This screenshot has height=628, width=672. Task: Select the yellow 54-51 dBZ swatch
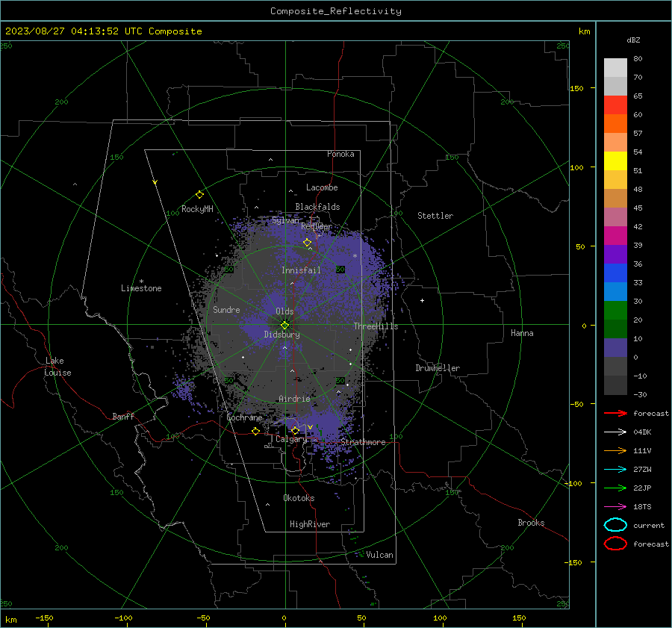click(x=615, y=161)
